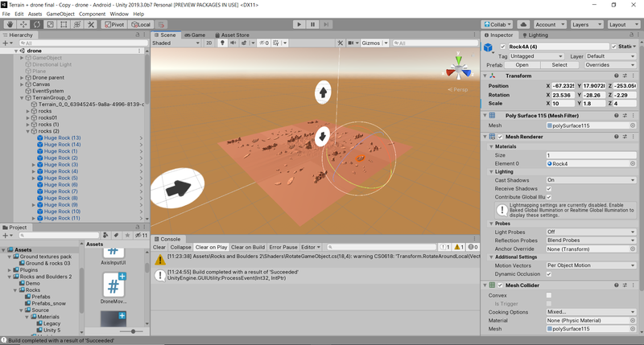The image size is (644, 345).
Task: Click Clear button in Console
Action: click(x=159, y=247)
